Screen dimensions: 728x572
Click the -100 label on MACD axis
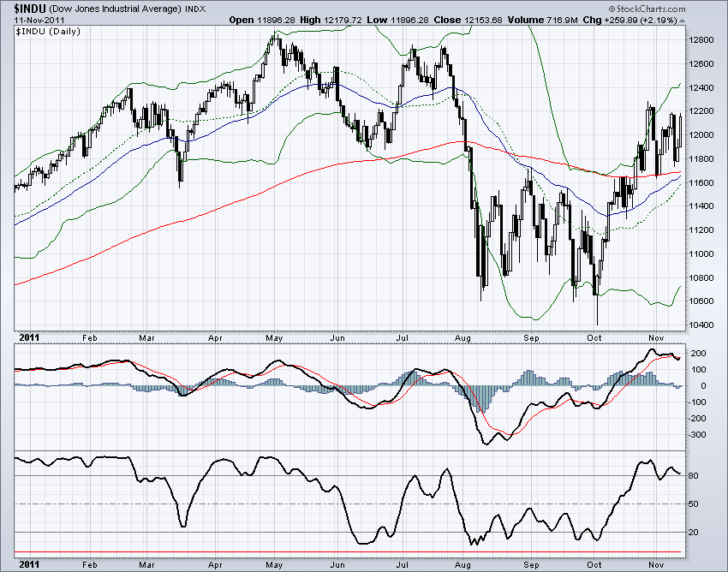(697, 402)
